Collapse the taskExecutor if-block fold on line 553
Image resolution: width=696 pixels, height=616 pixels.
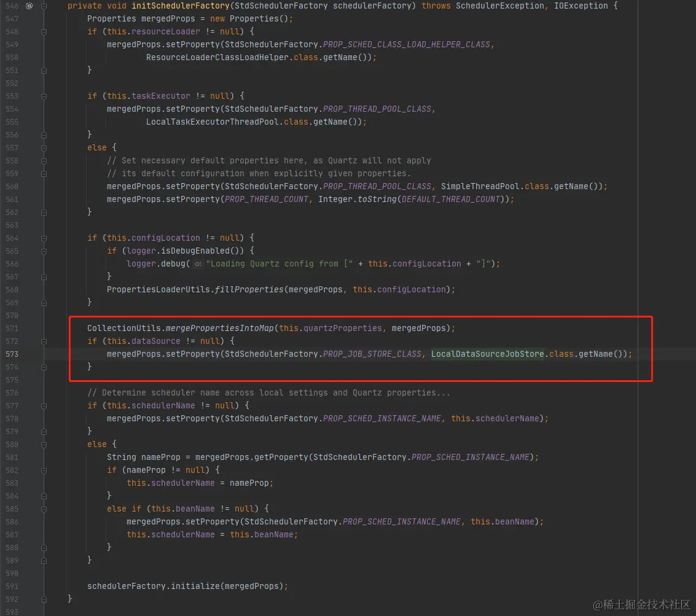click(44, 96)
